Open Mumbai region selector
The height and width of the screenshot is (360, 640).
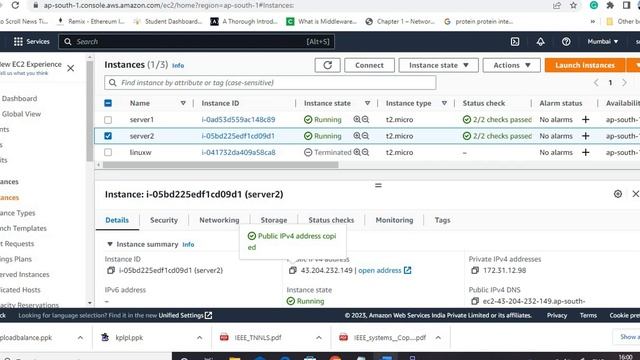click(603, 42)
